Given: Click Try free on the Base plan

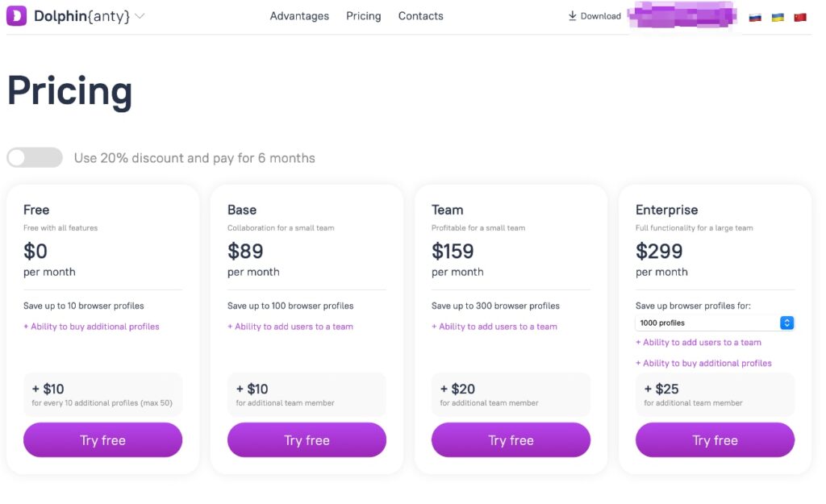Looking at the screenshot, I should coord(307,440).
